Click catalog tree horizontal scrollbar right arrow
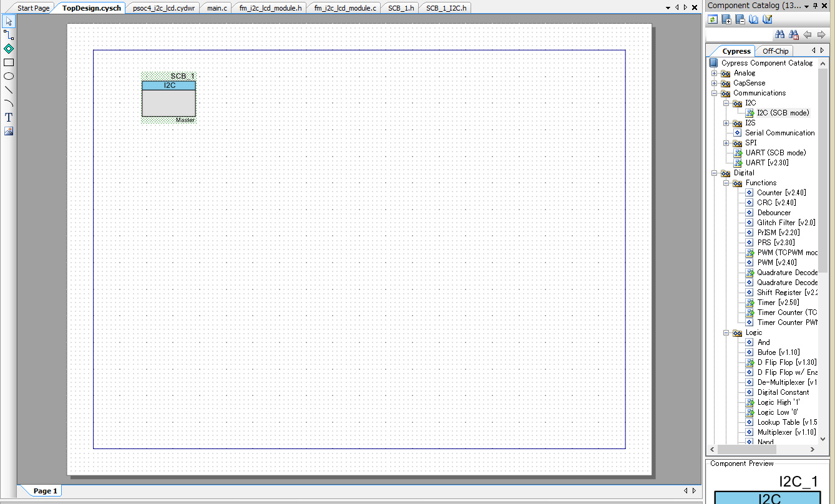 [x=813, y=449]
